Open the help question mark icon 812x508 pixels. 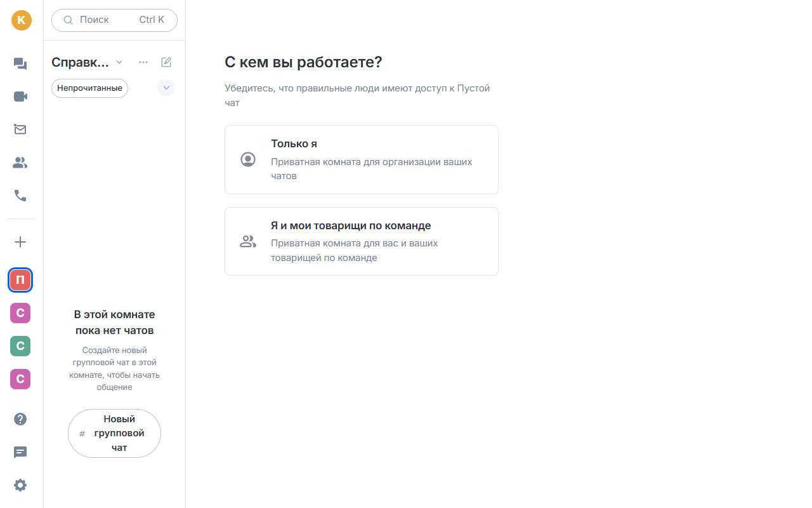pos(20,419)
